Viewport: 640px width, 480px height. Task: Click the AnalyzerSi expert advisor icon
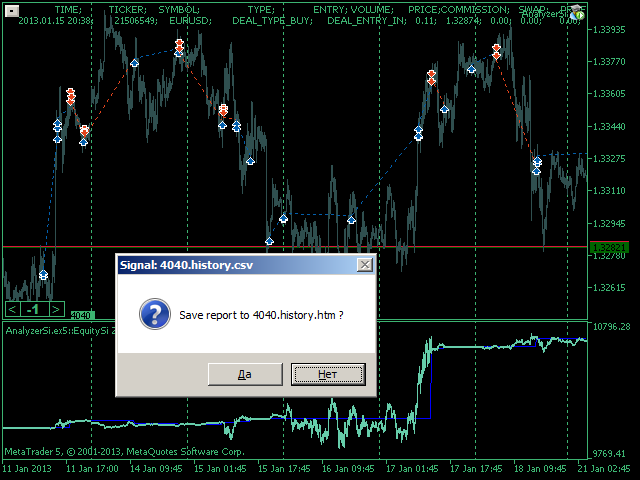577,12
